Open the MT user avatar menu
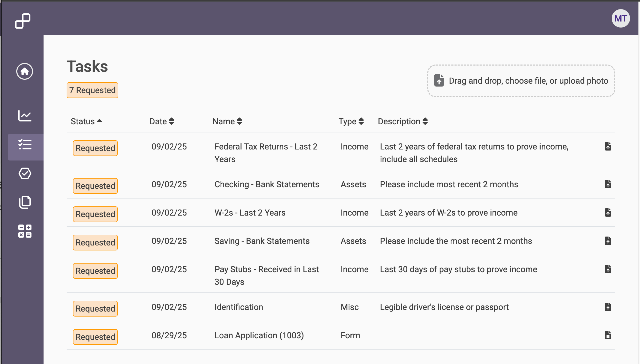Image resolution: width=640 pixels, height=364 pixels. [621, 18]
